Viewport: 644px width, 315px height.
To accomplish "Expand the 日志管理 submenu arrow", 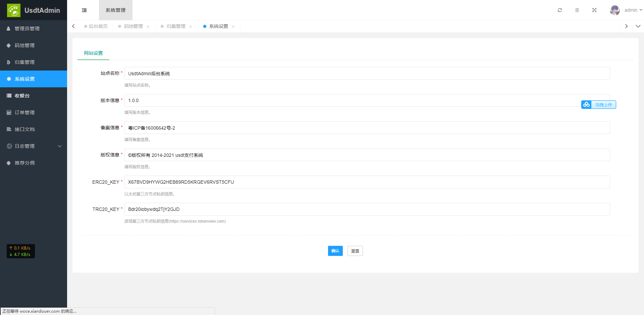I will click(60, 146).
